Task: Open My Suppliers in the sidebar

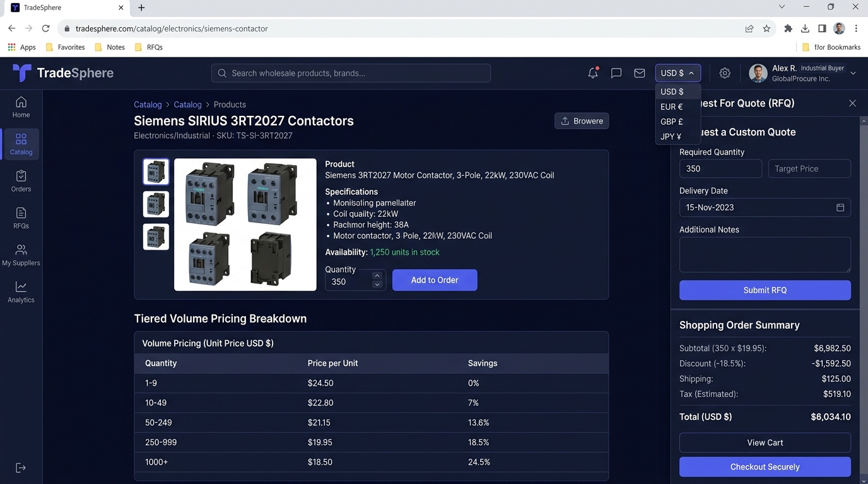Action: 21,255
